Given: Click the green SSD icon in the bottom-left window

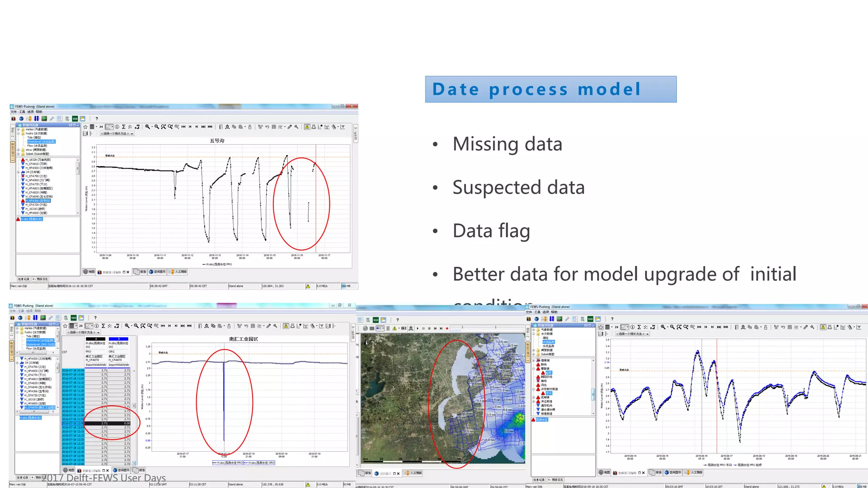Looking at the screenshot, I should [74, 318].
